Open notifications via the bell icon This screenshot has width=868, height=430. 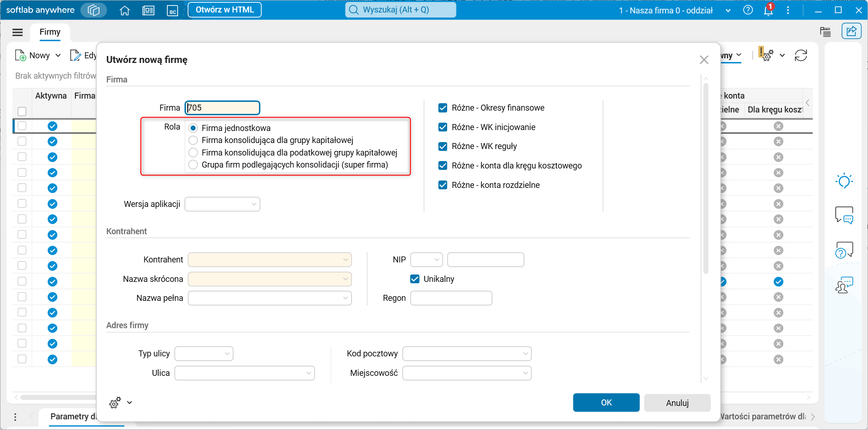click(x=769, y=10)
